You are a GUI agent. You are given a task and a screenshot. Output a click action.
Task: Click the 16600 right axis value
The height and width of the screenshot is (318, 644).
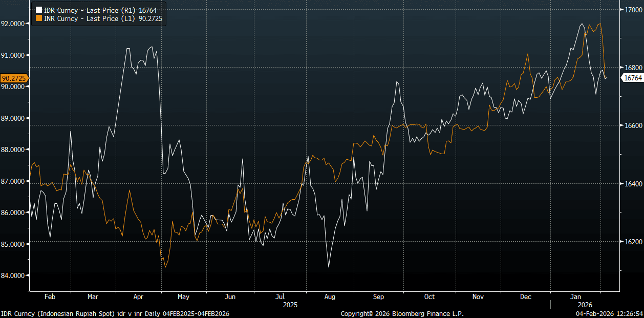click(630, 125)
